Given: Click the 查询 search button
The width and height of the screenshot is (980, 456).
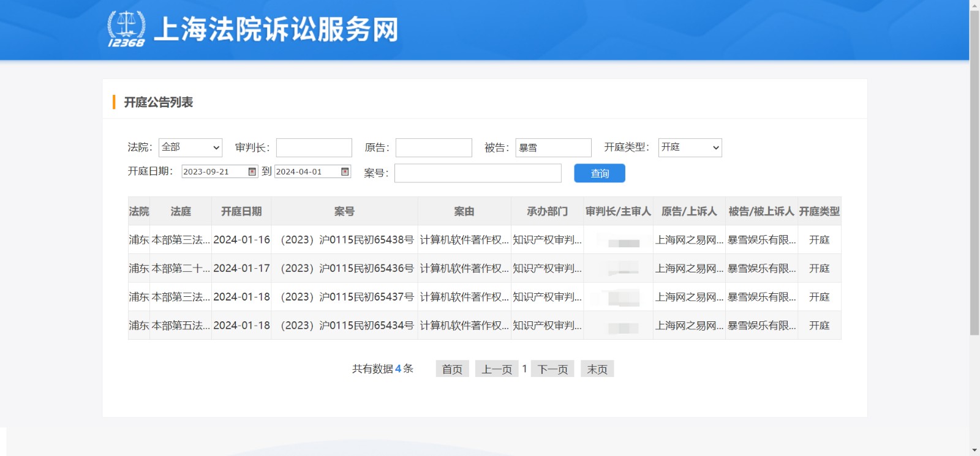Looking at the screenshot, I should (x=599, y=173).
